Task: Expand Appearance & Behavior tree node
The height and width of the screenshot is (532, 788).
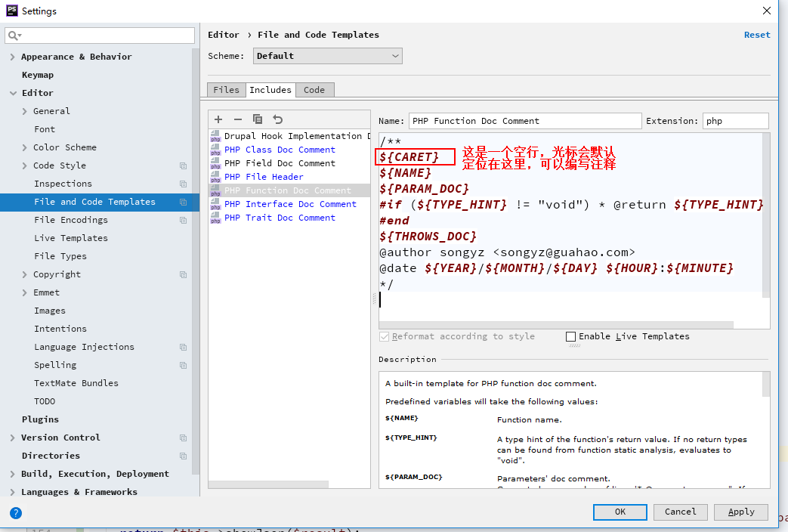Action: (13, 57)
